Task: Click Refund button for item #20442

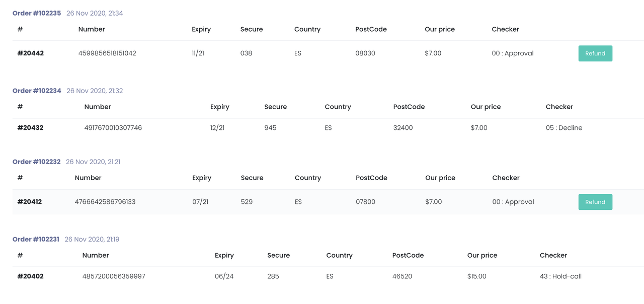Action: coord(595,53)
